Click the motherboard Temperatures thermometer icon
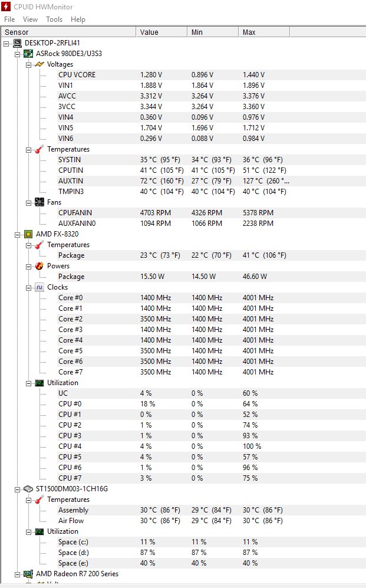 39,149
